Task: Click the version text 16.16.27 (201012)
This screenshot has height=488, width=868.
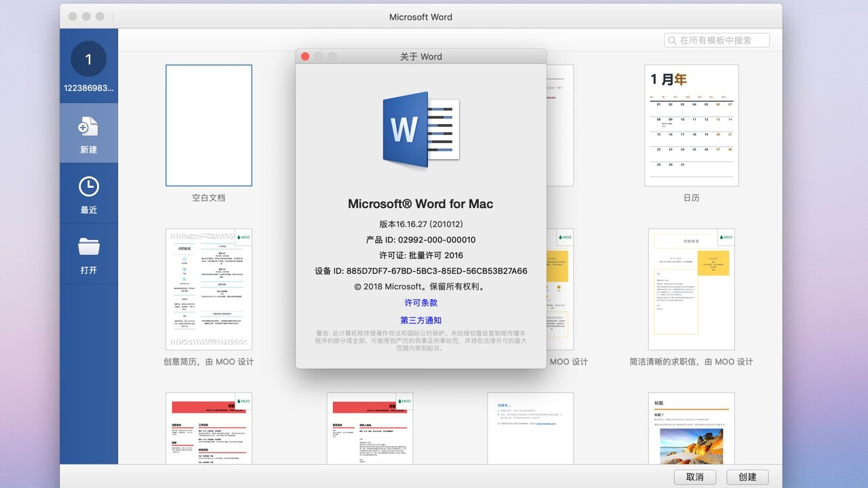Action: click(421, 224)
